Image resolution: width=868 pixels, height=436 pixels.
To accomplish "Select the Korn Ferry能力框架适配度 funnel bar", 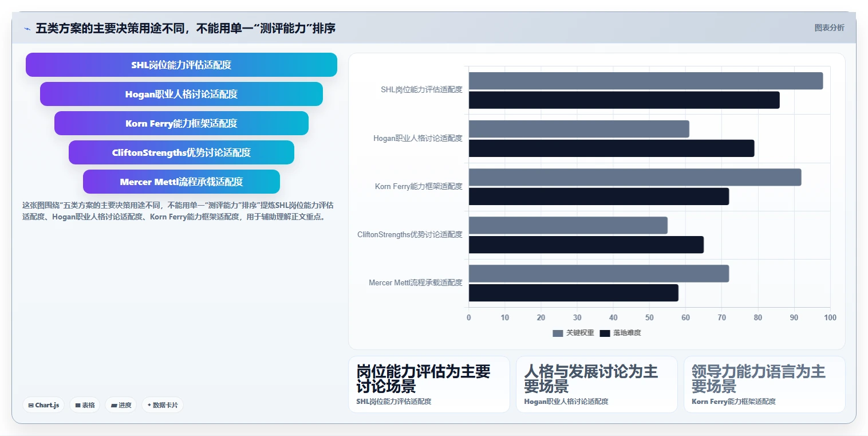I will coord(182,123).
